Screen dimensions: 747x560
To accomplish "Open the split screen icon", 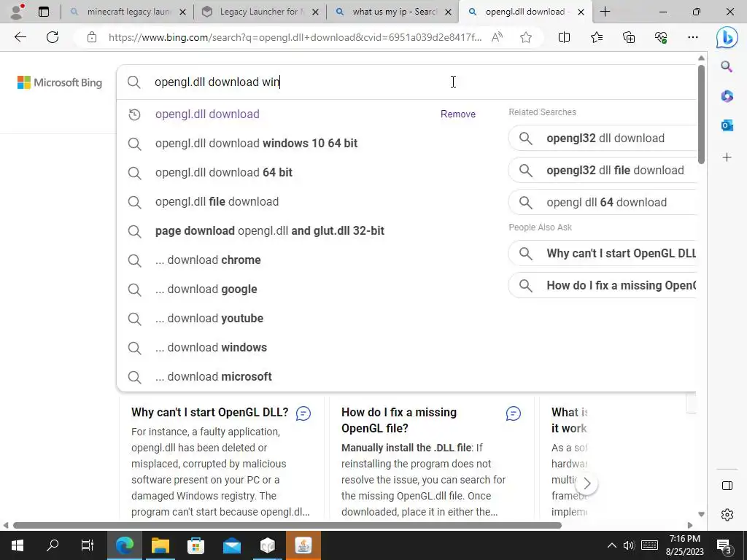I will [564, 37].
